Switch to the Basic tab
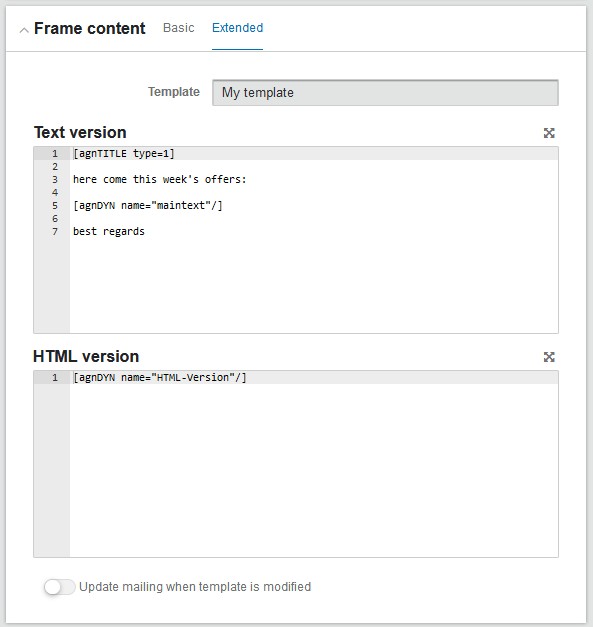This screenshot has height=627, width=593. click(179, 28)
